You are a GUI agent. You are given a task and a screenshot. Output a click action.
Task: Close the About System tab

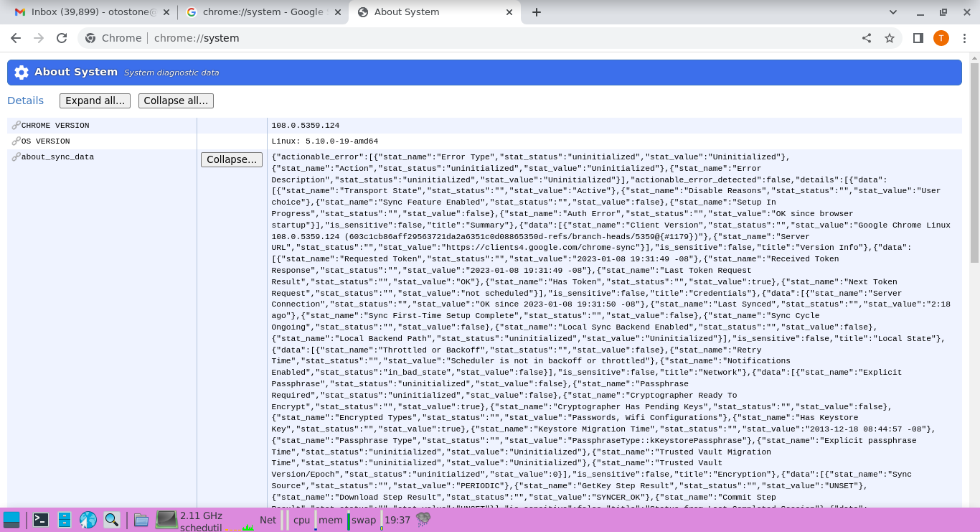pos(510,12)
